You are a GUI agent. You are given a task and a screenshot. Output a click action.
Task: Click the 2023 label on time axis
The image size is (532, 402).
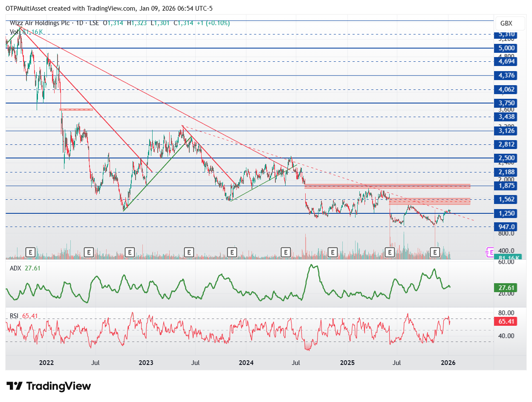point(146,363)
